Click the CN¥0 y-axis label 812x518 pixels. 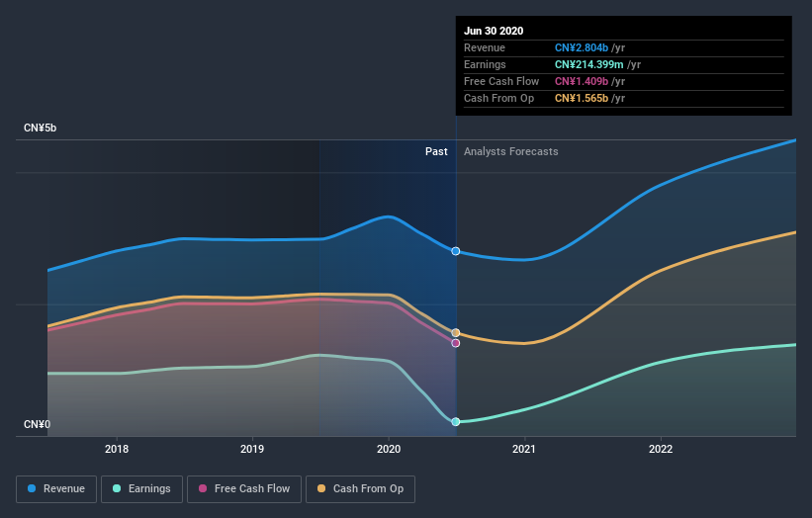[x=37, y=424]
